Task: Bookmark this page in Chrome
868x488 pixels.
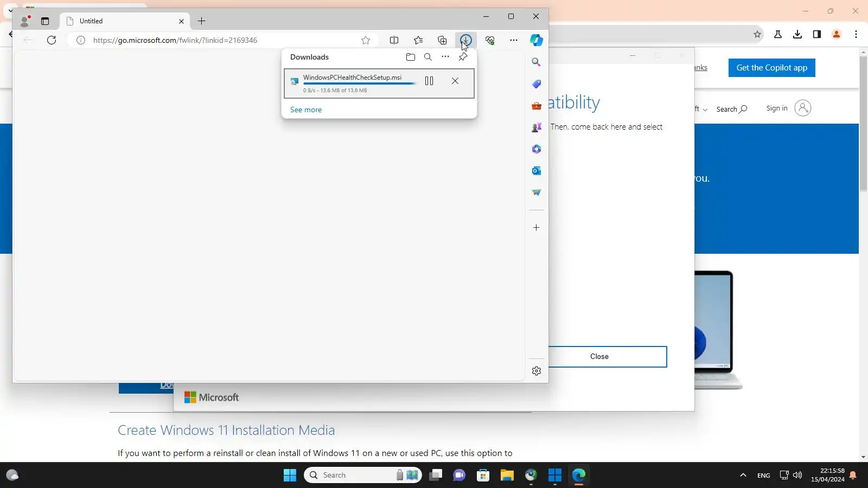Action: click(757, 34)
